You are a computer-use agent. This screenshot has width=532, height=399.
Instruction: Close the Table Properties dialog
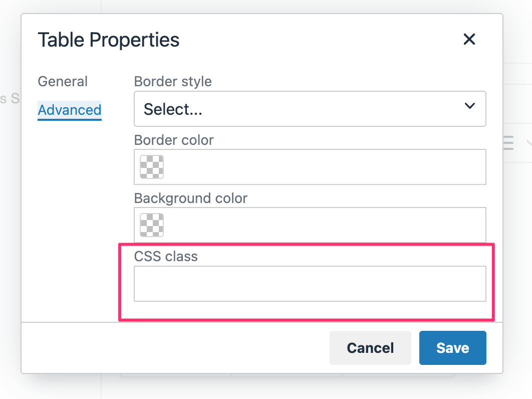(469, 39)
